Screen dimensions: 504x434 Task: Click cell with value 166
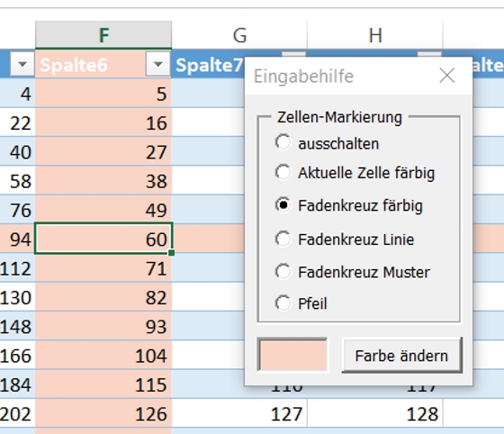[x=17, y=355]
